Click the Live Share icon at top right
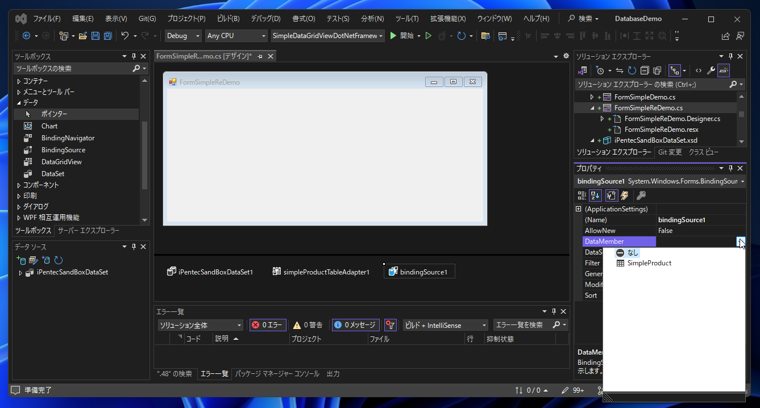This screenshot has height=408, width=760. pyautogui.click(x=726, y=36)
